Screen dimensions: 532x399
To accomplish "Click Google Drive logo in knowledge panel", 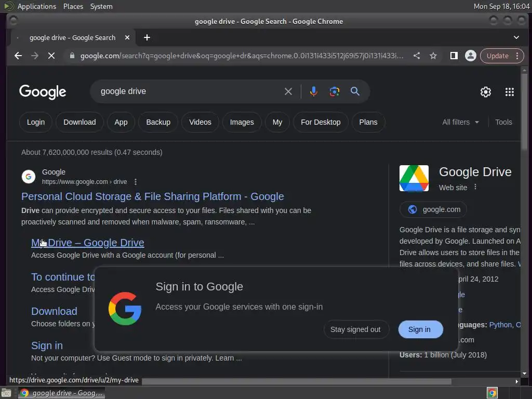I will 414,178.
